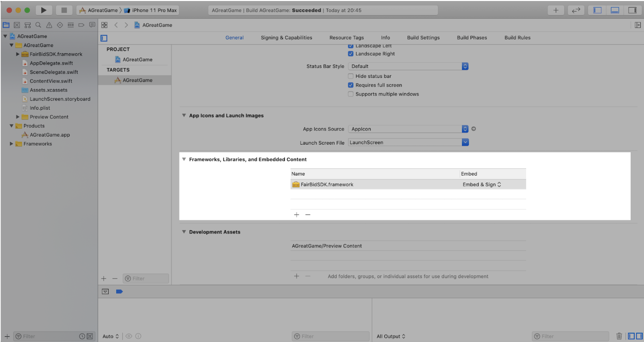Open the Test navigator diamond icon
The width and height of the screenshot is (644, 342).
point(60,25)
